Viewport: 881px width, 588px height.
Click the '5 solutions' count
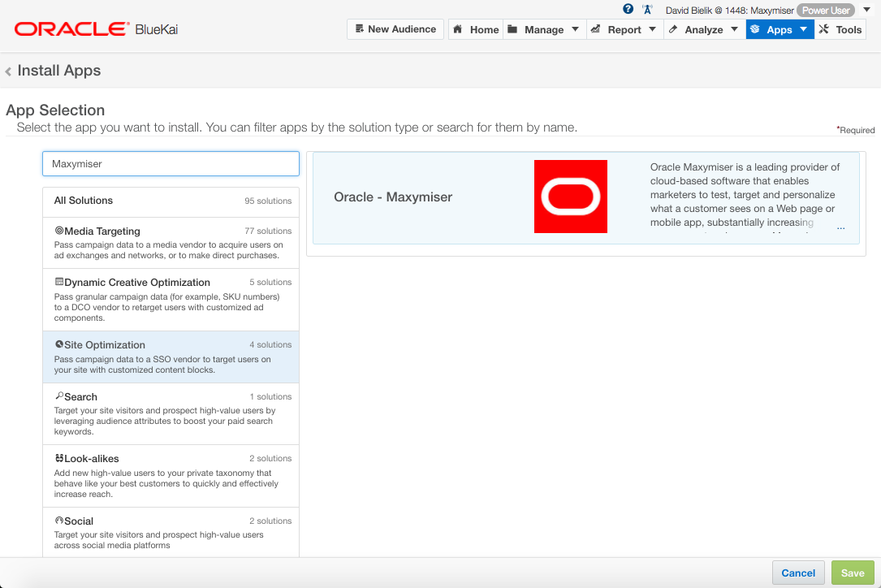(270, 282)
